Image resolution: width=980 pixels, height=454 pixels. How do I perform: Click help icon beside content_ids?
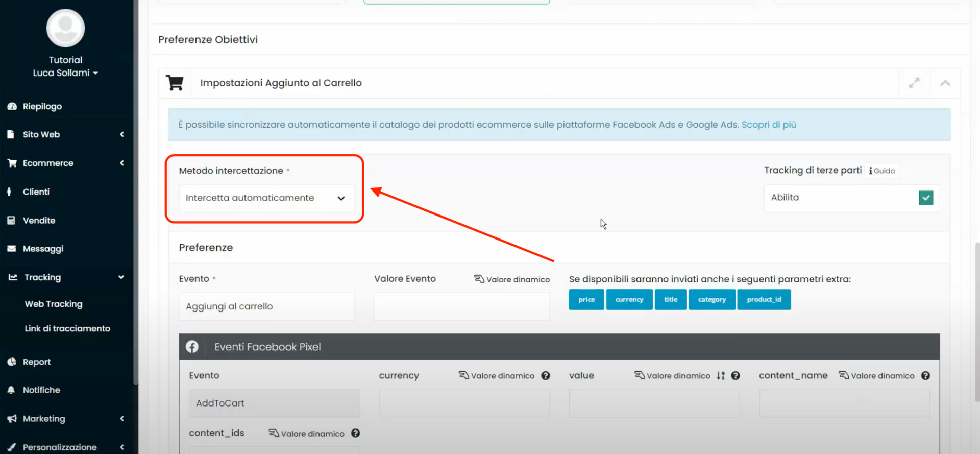(x=356, y=433)
